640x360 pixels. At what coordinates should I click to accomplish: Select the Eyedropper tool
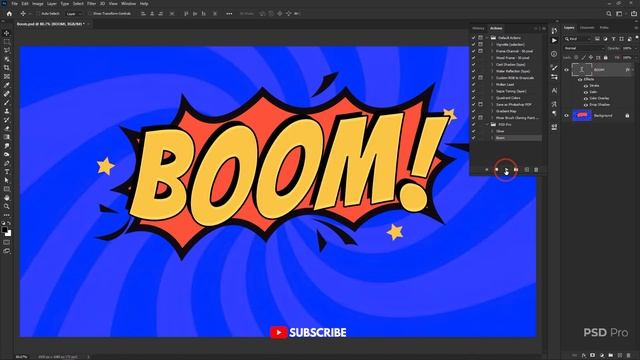point(7,85)
